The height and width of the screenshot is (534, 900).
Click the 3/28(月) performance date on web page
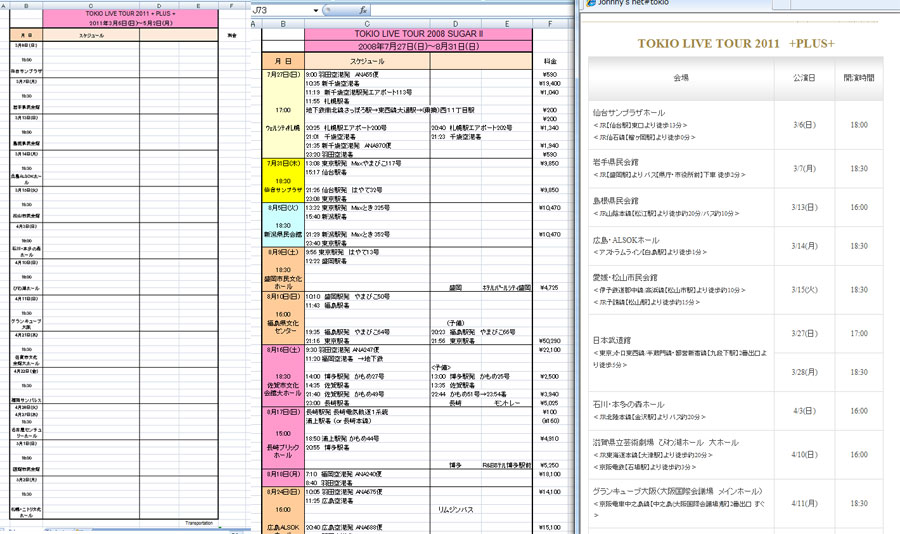tap(804, 372)
